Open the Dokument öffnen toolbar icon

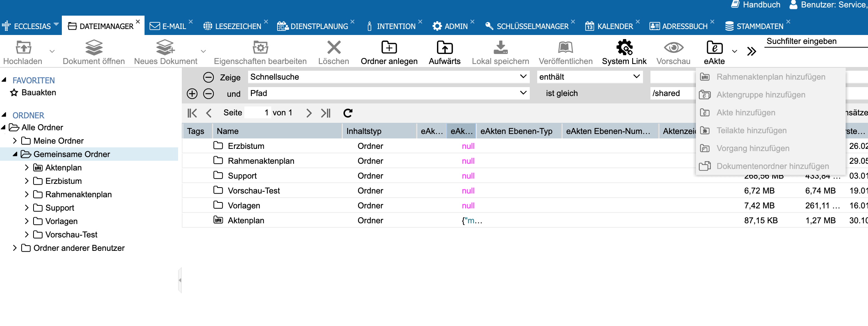pos(94,47)
